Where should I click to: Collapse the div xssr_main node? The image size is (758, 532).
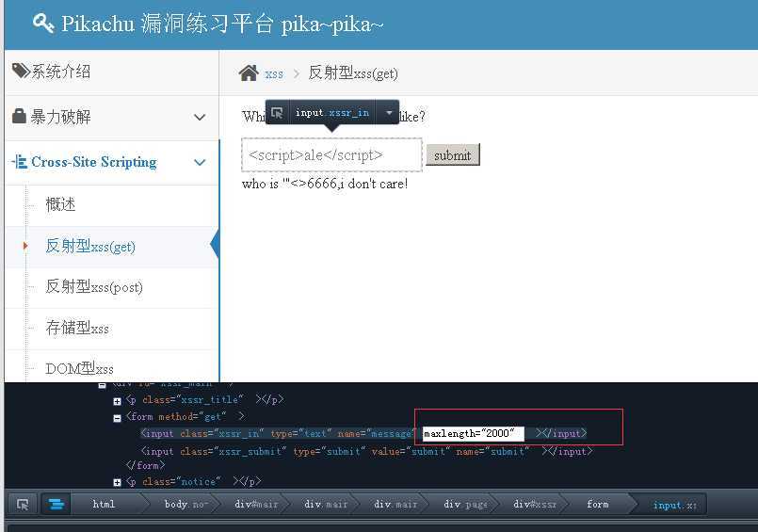click(102, 385)
